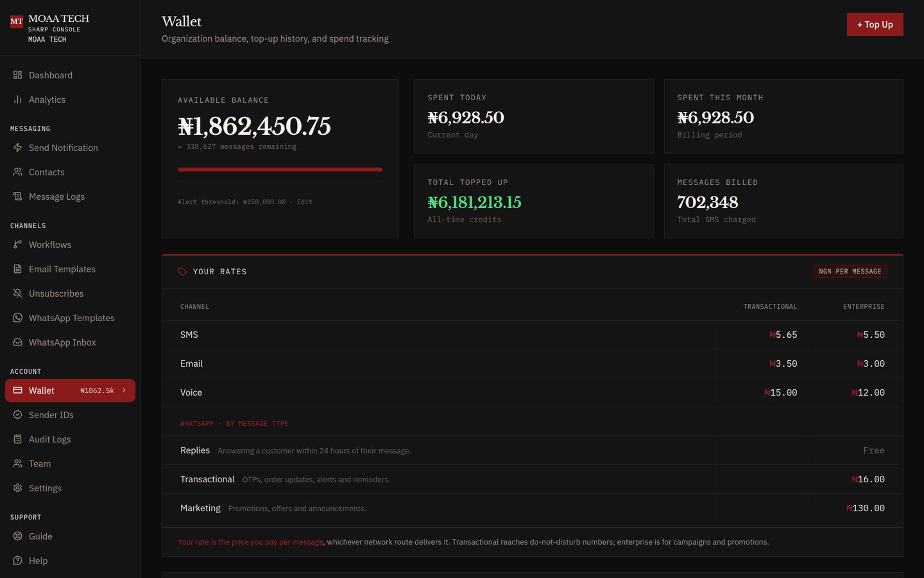Click the Contacts people icon

18,172
